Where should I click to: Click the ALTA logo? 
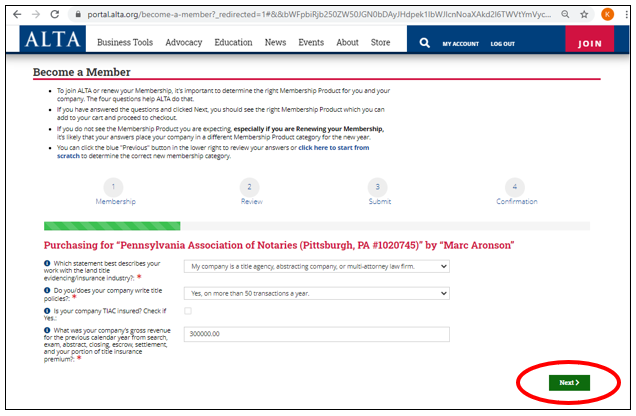pos(53,39)
